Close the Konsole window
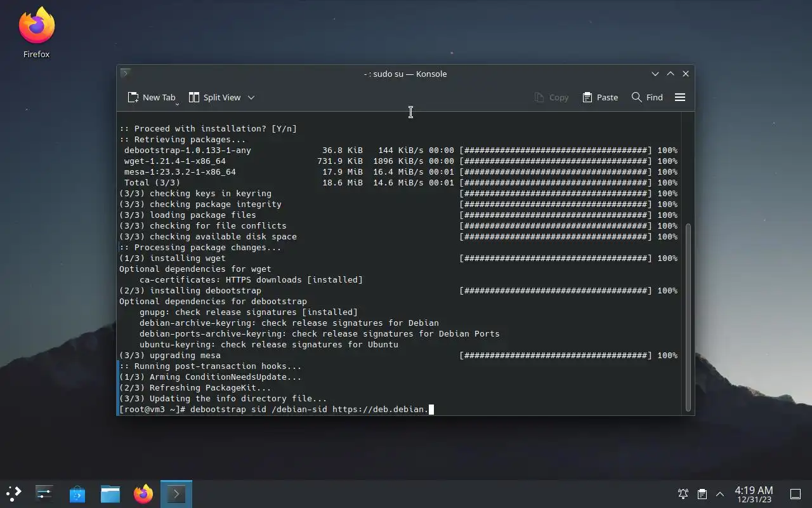The width and height of the screenshot is (812, 508). click(686, 74)
